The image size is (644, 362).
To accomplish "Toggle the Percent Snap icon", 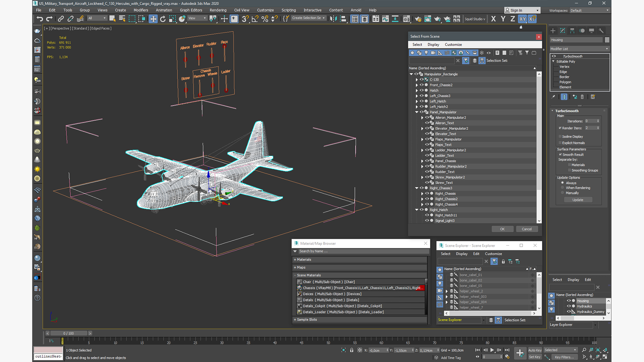I will click(x=265, y=19).
